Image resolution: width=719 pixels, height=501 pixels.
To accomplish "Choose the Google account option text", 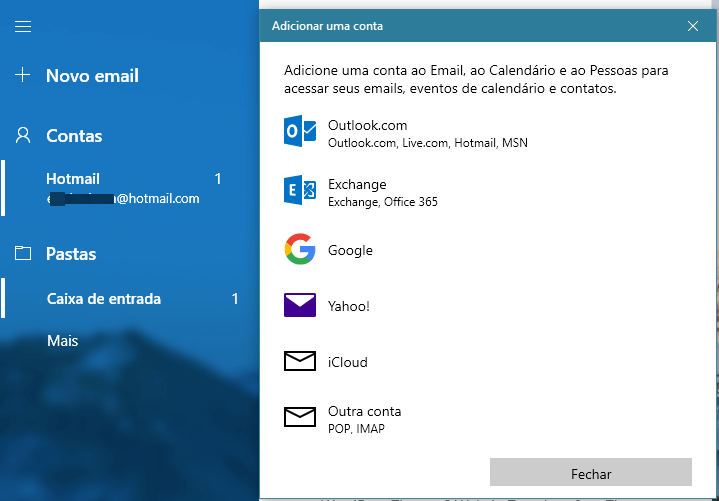I will pos(350,250).
